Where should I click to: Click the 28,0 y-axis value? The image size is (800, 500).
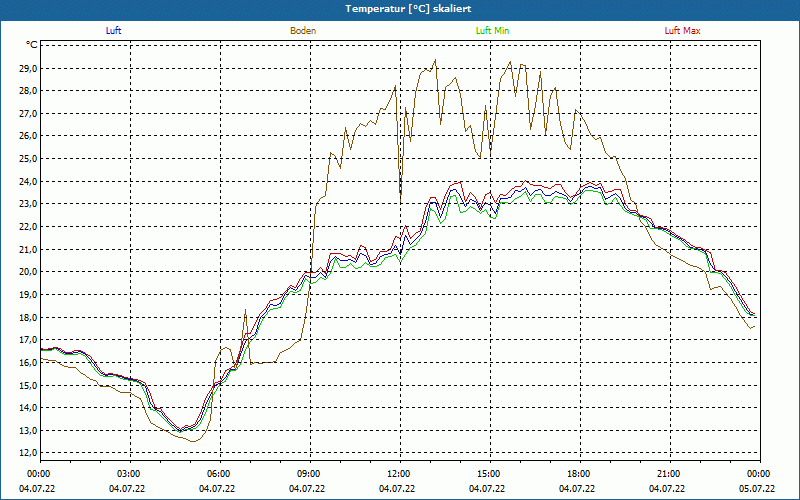29,90
